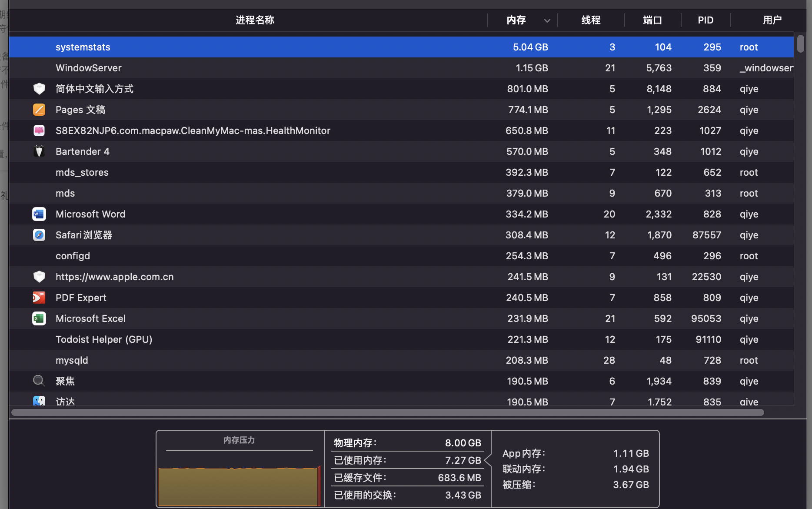Select the 访达 process name

click(65, 401)
